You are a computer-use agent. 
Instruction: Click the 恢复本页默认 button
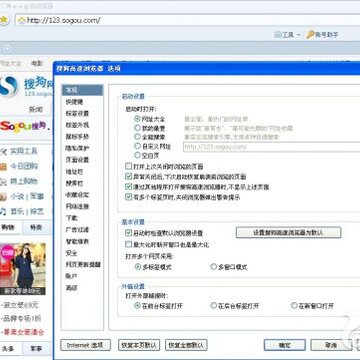pos(139,345)
